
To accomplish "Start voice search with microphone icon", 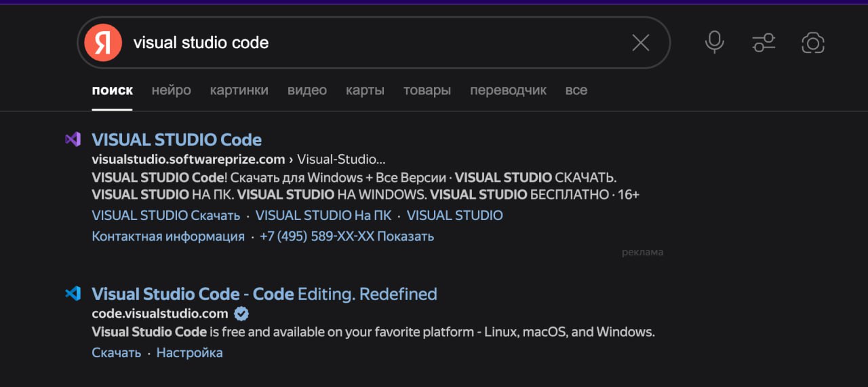I will click(x=714, y=43).
